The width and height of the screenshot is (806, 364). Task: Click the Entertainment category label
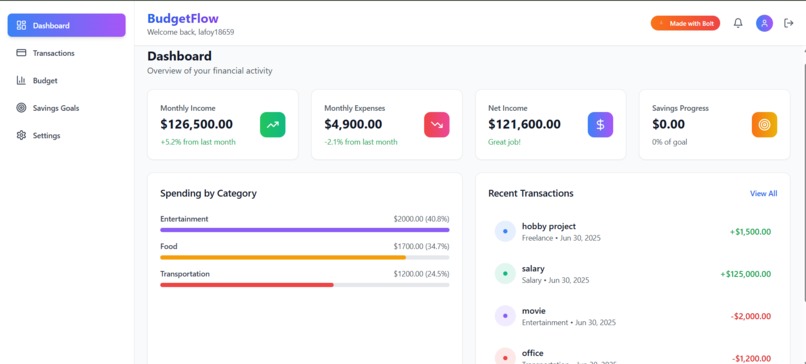coord(184,219)
